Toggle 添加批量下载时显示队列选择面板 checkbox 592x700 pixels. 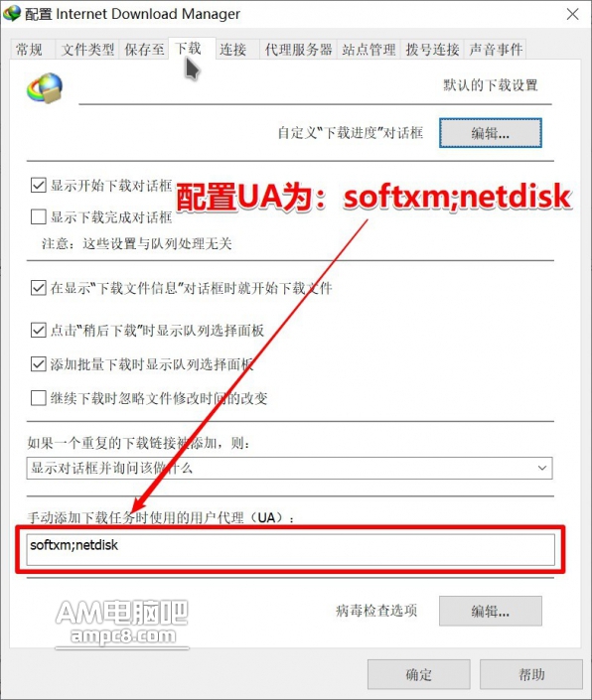pos(39,363)
